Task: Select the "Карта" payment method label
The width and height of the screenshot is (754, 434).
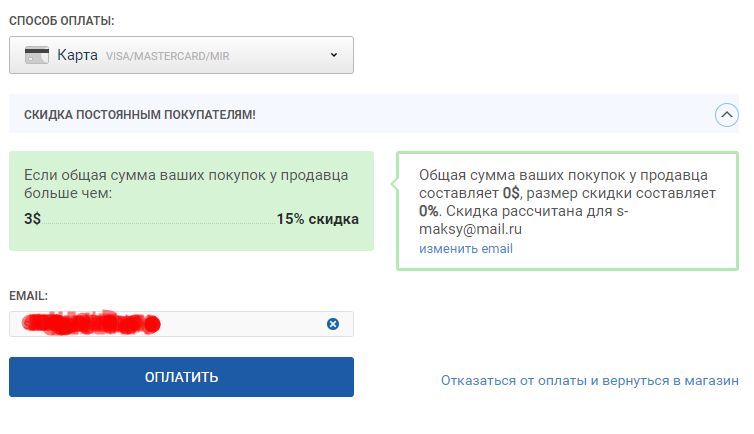Action: coord(77,55)
